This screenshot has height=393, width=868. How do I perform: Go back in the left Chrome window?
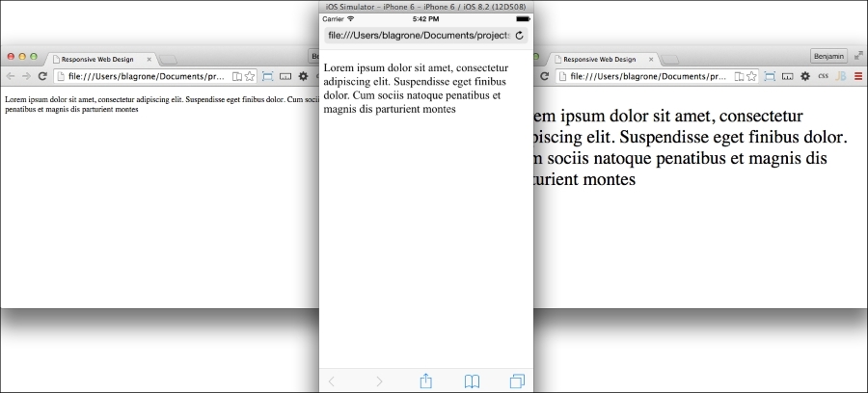point(11,76)
